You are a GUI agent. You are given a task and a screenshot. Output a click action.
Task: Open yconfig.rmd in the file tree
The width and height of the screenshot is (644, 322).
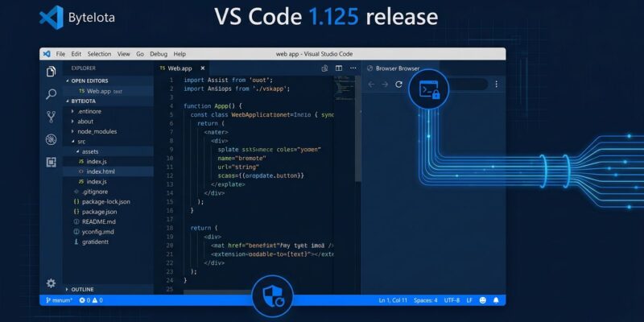click(x=108, y=232)
